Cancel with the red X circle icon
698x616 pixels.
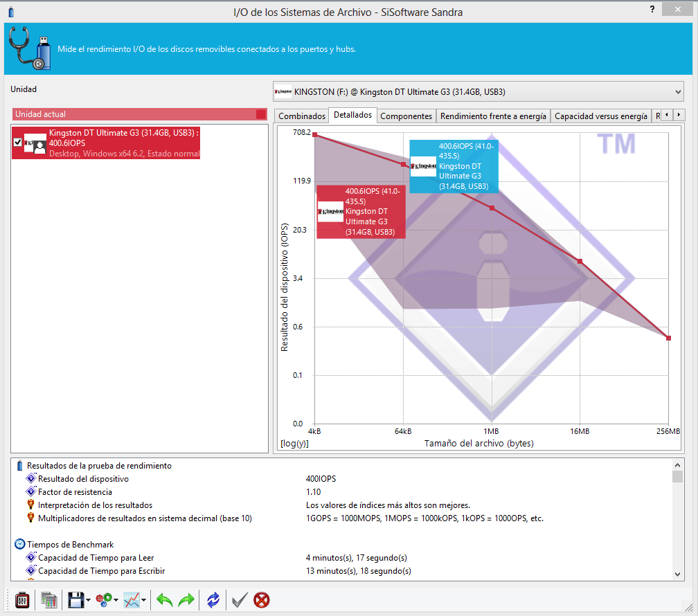262,600
